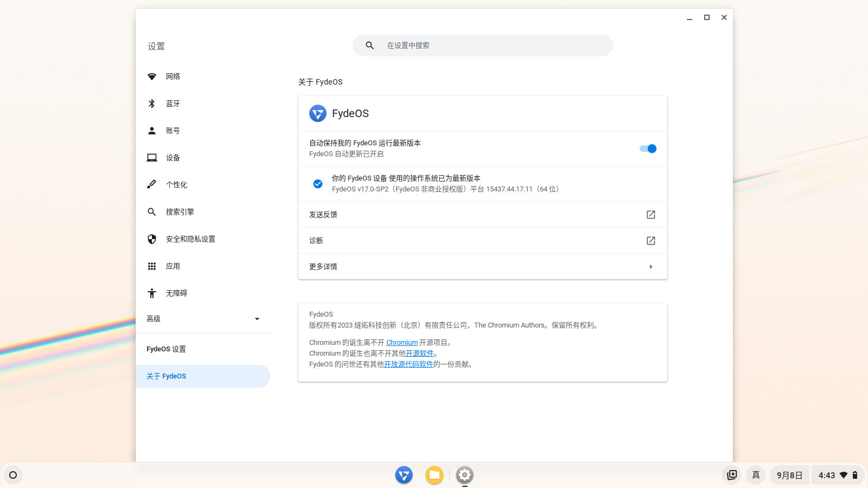Click the brush icon beside 个性化
The width and height of the screenshot is (868, 488).
click(x=152, y=185)
